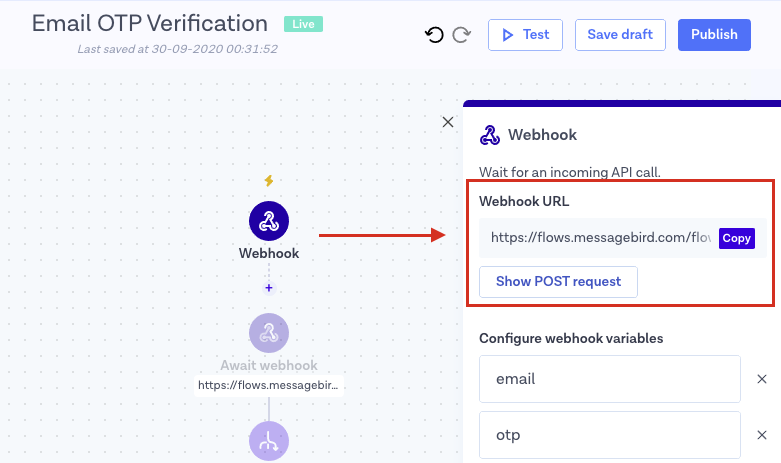Viewport: 781px width, 463px height.
Task: Add a step with the plus connector
Action: pyautogui.click(x=268, y=288)
